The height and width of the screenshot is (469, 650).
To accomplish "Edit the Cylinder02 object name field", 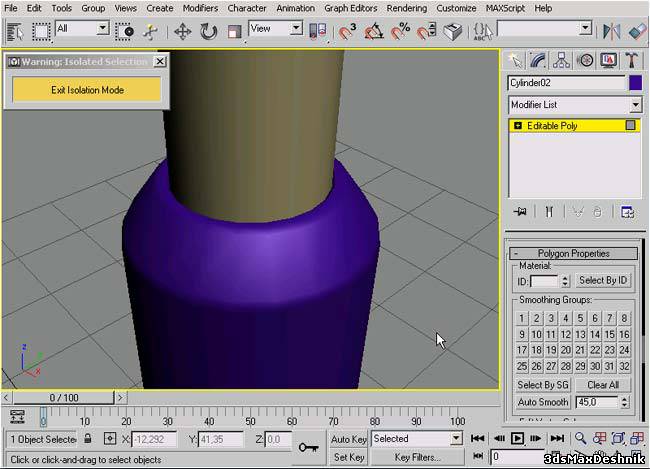I will point(566,83).
